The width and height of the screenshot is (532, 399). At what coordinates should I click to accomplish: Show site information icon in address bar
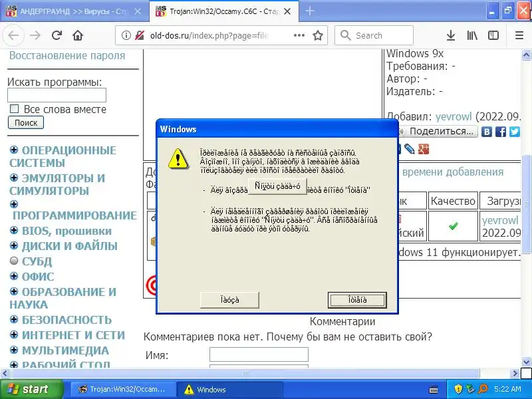pyautogui.click(x=126, y=35)
